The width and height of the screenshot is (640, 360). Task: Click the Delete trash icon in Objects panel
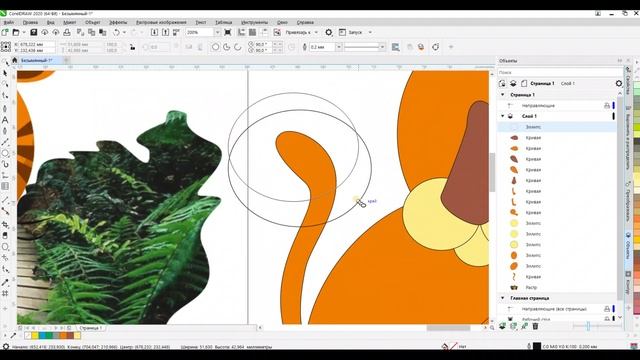coord(535,326)
